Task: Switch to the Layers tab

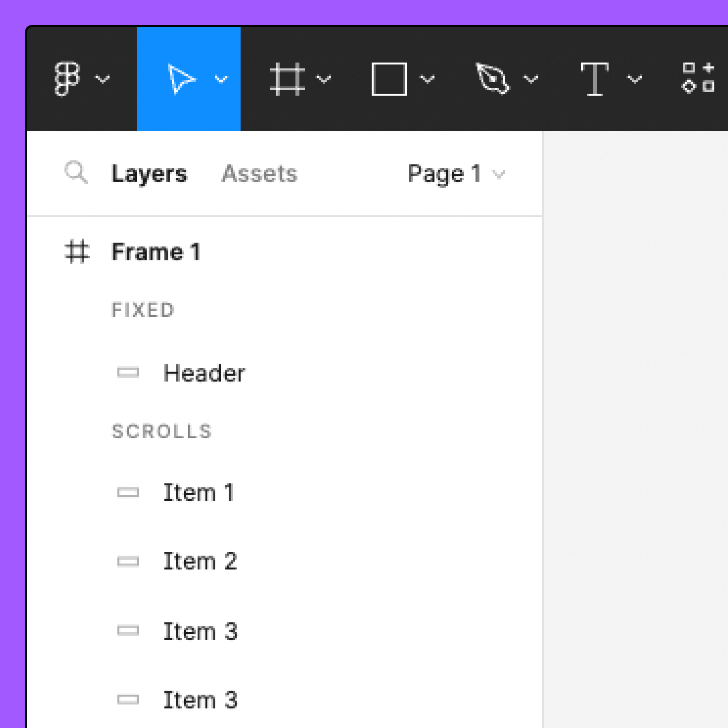Action: tap(149, 174)
